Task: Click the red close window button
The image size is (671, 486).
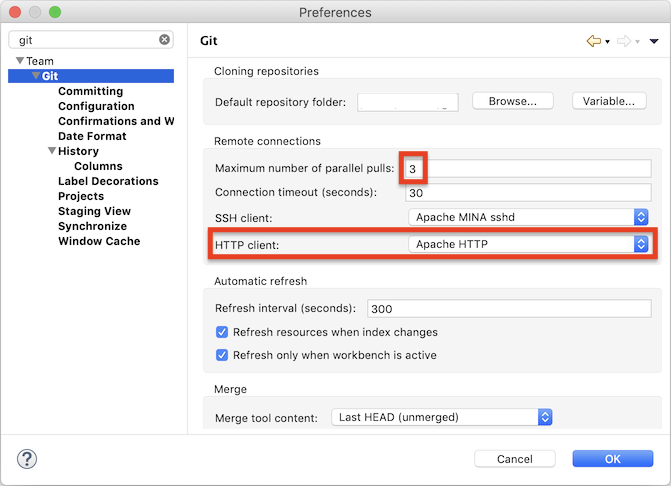Action: click(15, 12)
